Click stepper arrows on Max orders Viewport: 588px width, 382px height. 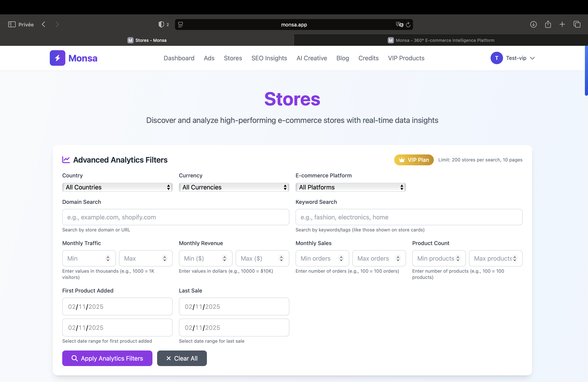(398, 258)
